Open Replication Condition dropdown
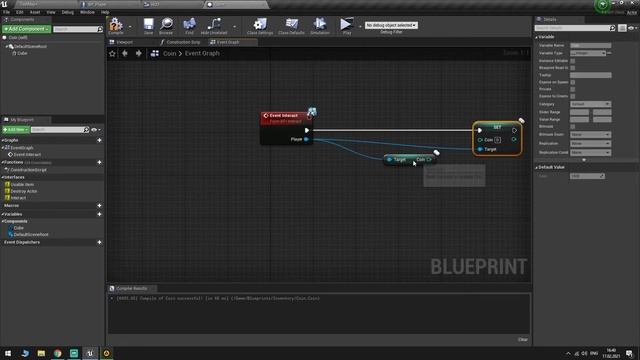The width and height of the screenshot is (640, 360). 591,152
